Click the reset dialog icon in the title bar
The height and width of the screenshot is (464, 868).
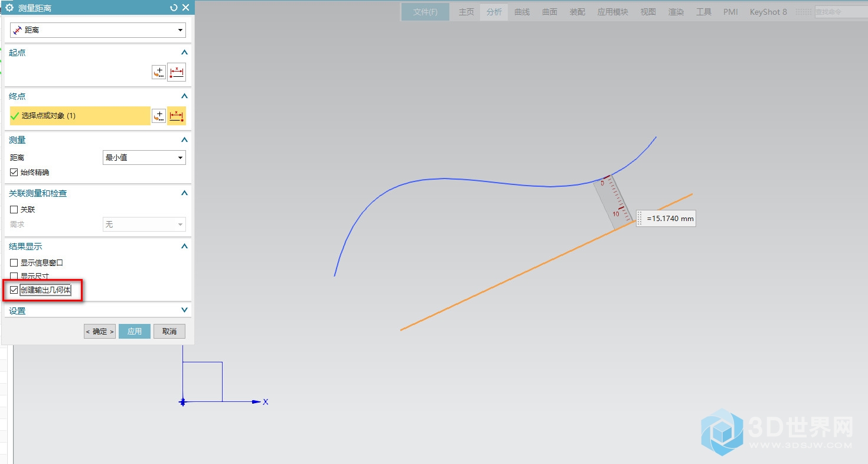174,8
